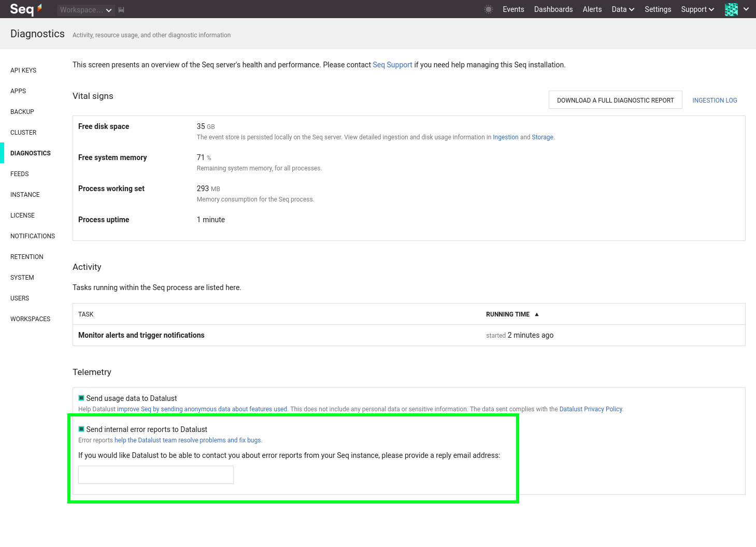Go to Instance settings
This screenshot has height=547, width=756.
[x=25, y=195]
